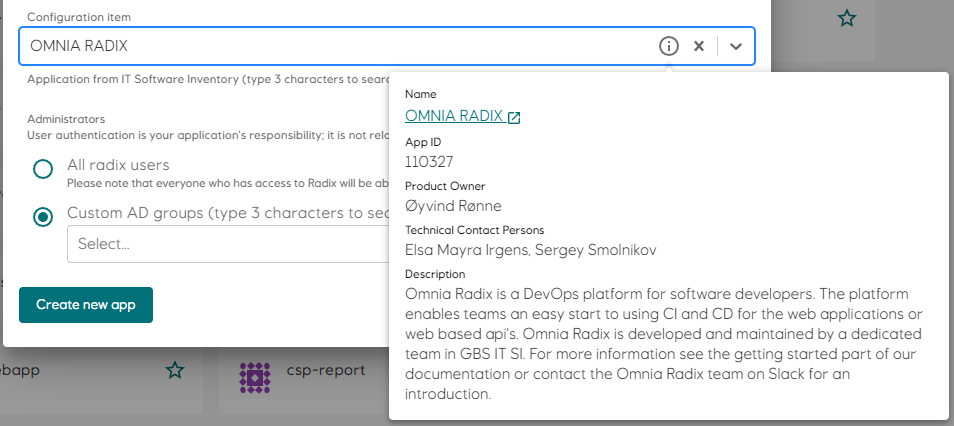This screenshot has width=954, height=426.
Task: Click the OMNIA RADIX text in input field
Action: [79, 46]
